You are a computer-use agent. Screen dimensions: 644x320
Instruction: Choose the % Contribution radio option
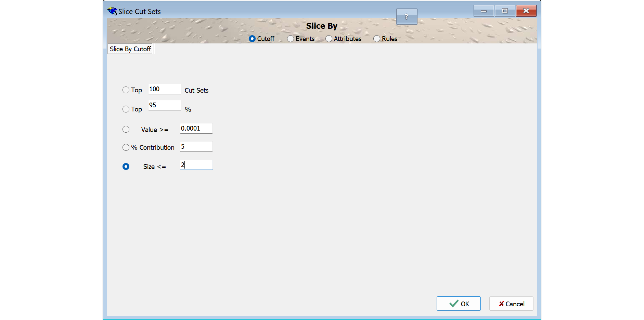click(126, 147)
